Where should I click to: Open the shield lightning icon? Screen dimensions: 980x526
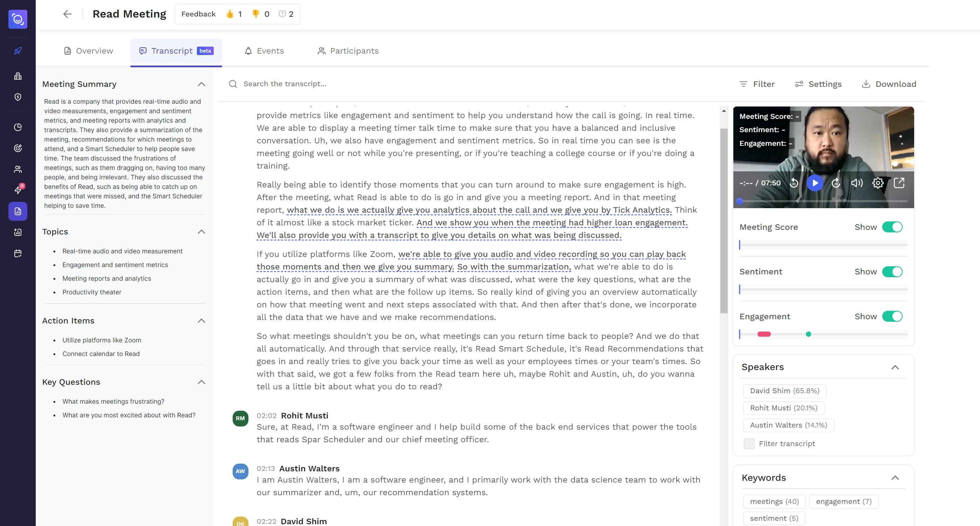(x=18, y=97)
